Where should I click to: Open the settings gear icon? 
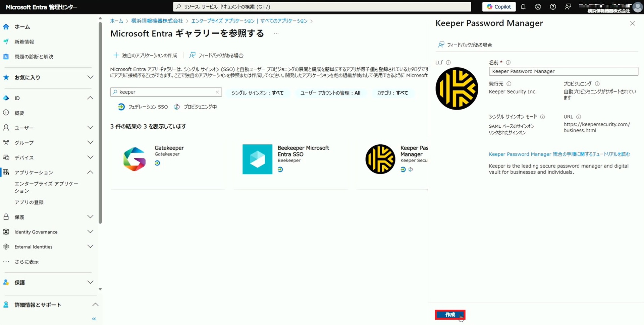click(x=538, y=7)
